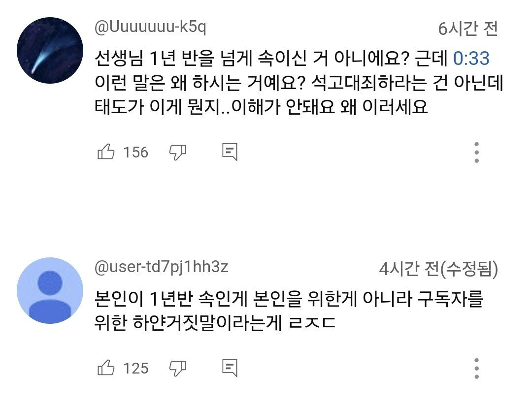Open more options for first comment
532x406 pixels.
[476, 153]
